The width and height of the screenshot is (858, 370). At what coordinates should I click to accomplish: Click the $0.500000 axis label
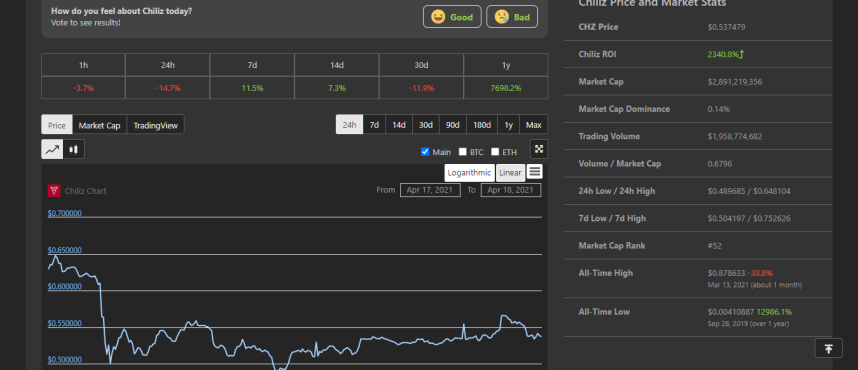point(65,360)
